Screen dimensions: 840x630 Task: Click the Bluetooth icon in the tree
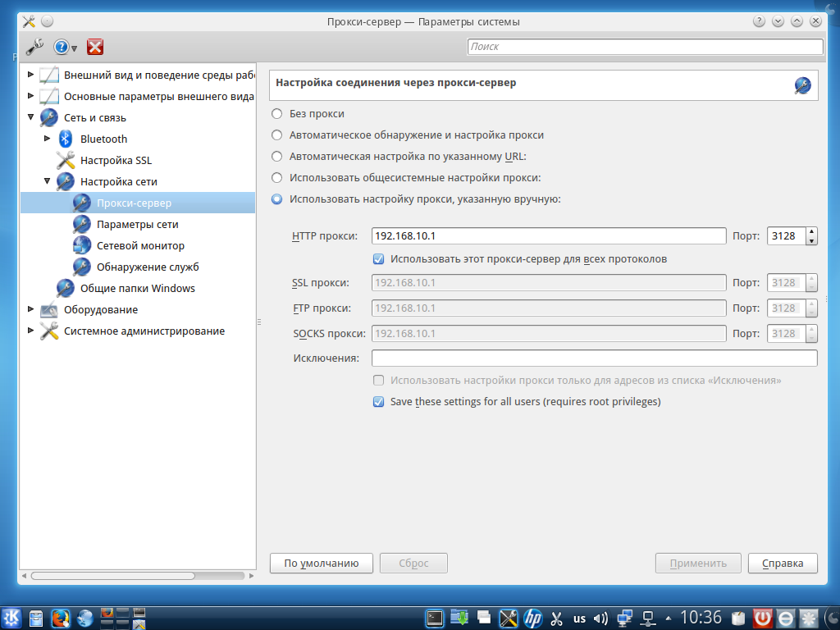66,139
